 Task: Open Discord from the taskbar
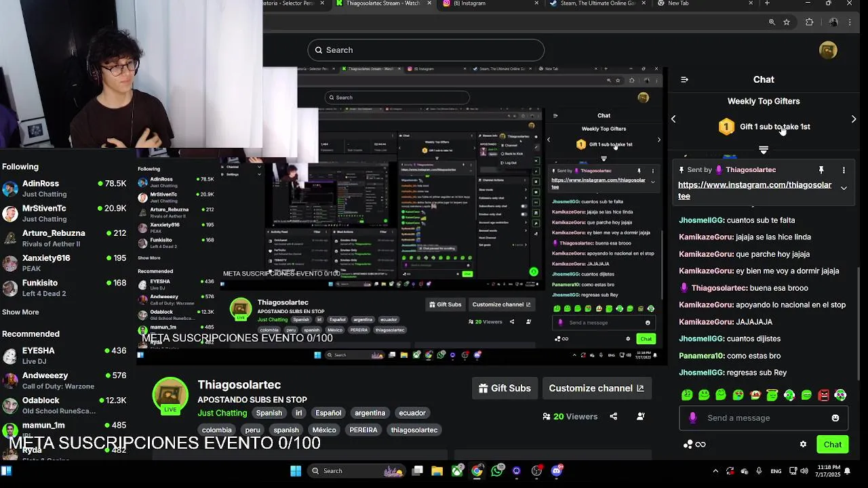pyautogui.click(x=557, y=471)
